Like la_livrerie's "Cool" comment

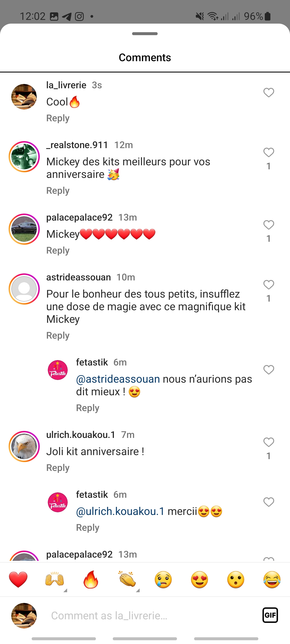pyautogui.click(x=269, y=93)
